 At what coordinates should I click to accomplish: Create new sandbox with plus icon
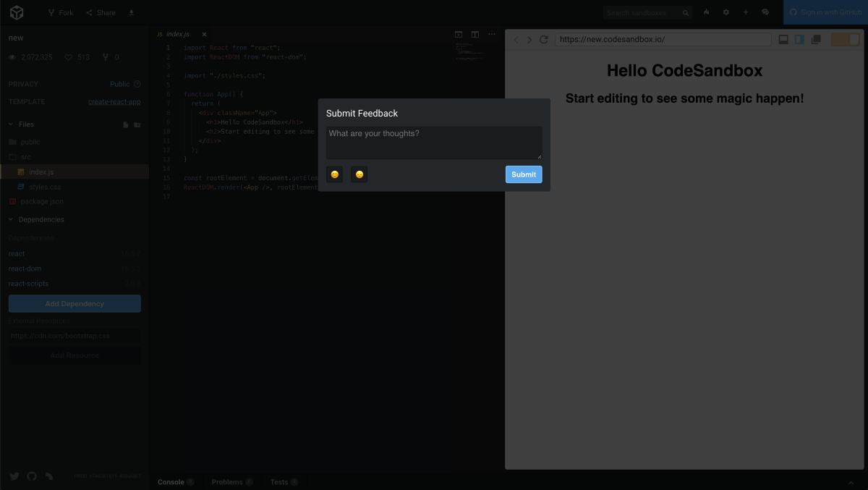[x=746, y=13]
